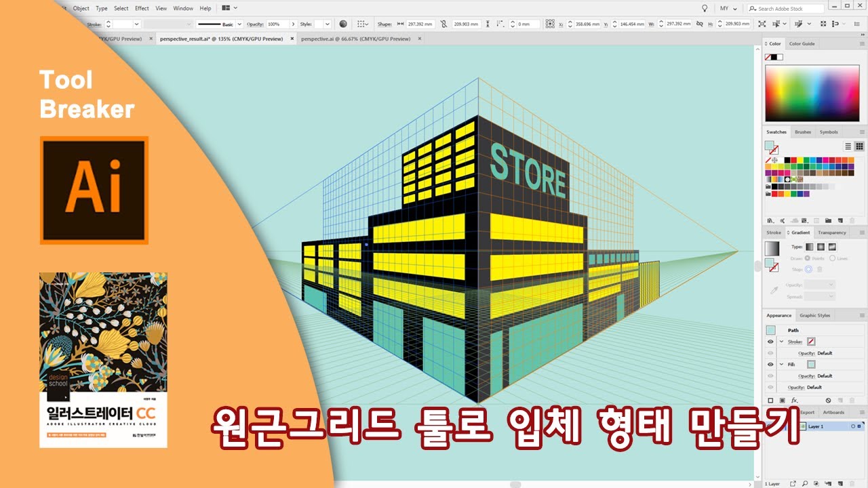Viewport: 868px width, 488px height.
Task: Click the Search Adobe Stock field
Action: tap(786, 9)
